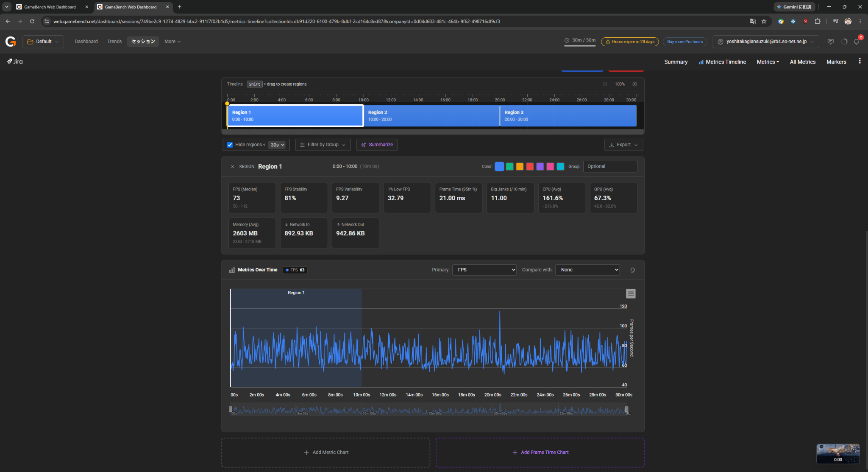Open the All Metrics view
The width and height of the screenshot is (868, 472).
pos(802,62)
